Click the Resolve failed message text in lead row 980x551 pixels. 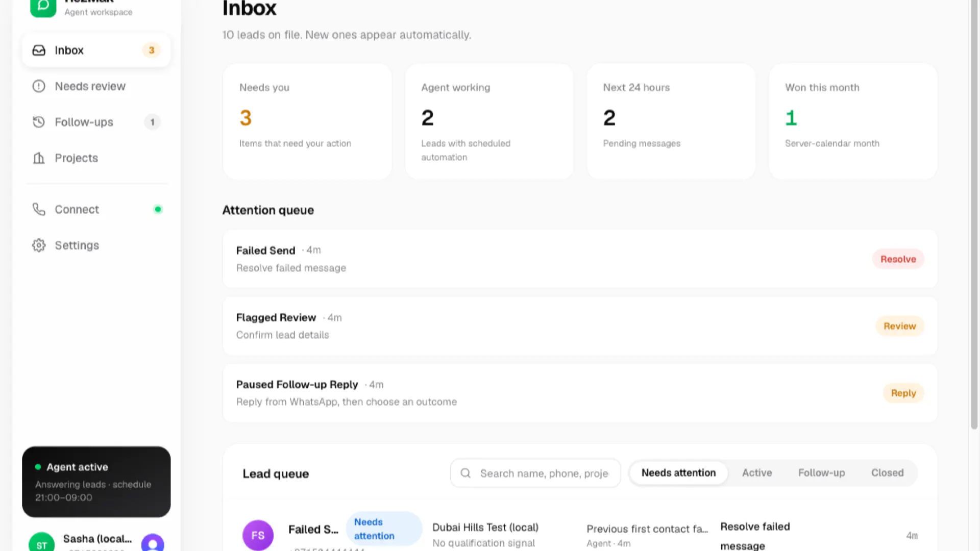[755, 536]
